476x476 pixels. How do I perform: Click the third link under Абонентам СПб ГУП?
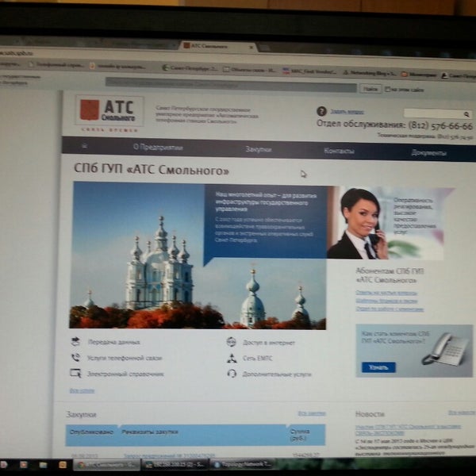click(x=390, y=309)
